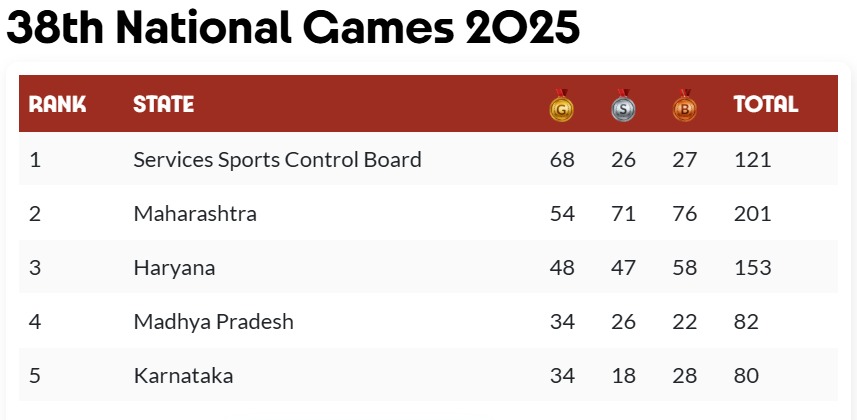The image size is (857, 420).
Task: Click Karnataka's total of 80
Action: [746, 376]
